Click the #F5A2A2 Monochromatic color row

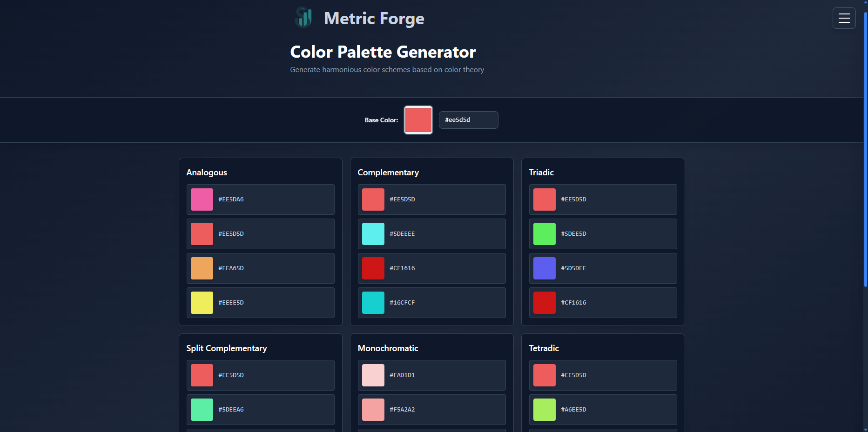[431, 410]
